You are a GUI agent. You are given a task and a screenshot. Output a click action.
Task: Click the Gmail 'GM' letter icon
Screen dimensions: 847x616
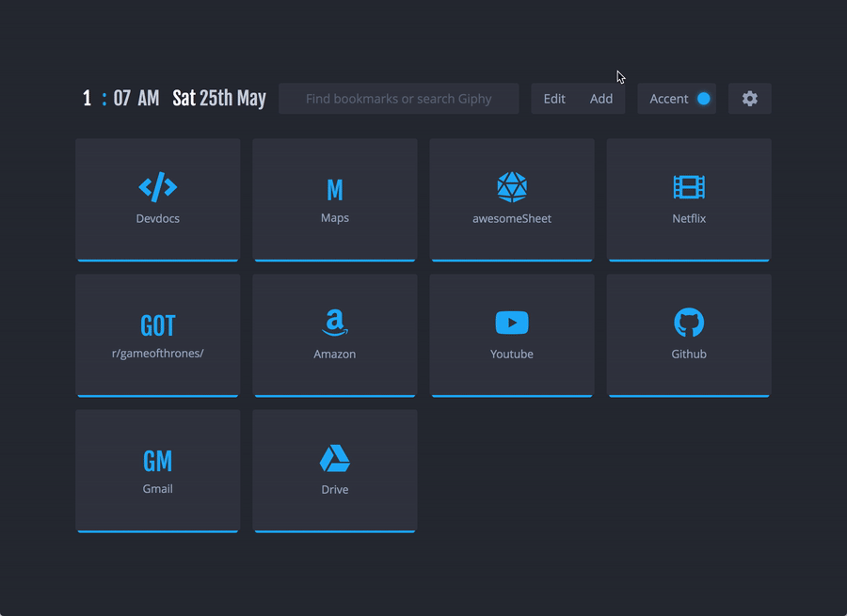click(x=158, y=461)
